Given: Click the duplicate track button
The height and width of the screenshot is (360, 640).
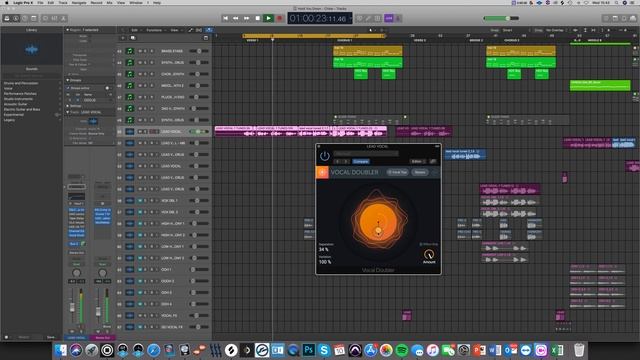Looking at the screenshot, I should tap(133, 38).
